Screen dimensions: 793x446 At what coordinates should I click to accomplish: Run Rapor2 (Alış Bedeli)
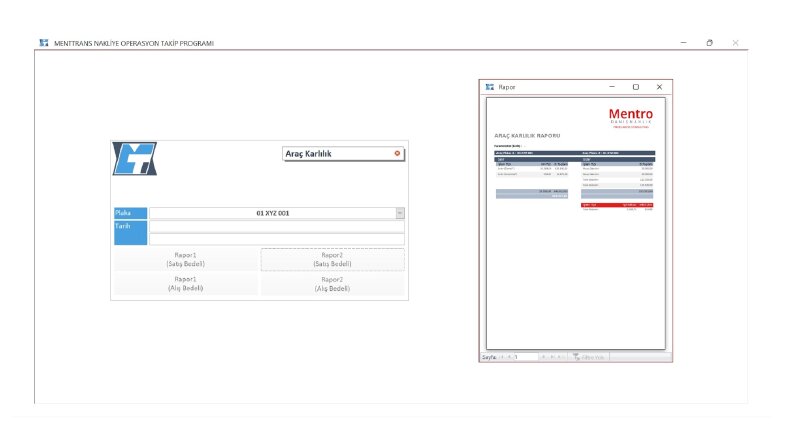click(x=332, y=284)
